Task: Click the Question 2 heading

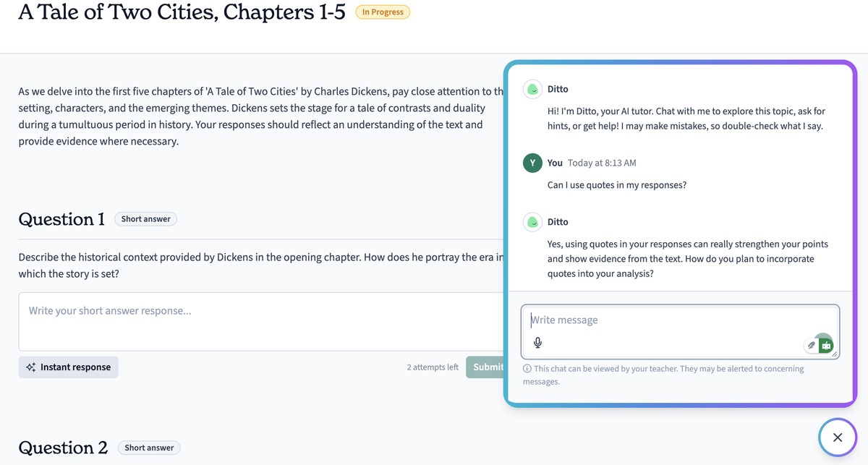Action: pyautogui.click(x=63, y=448)
